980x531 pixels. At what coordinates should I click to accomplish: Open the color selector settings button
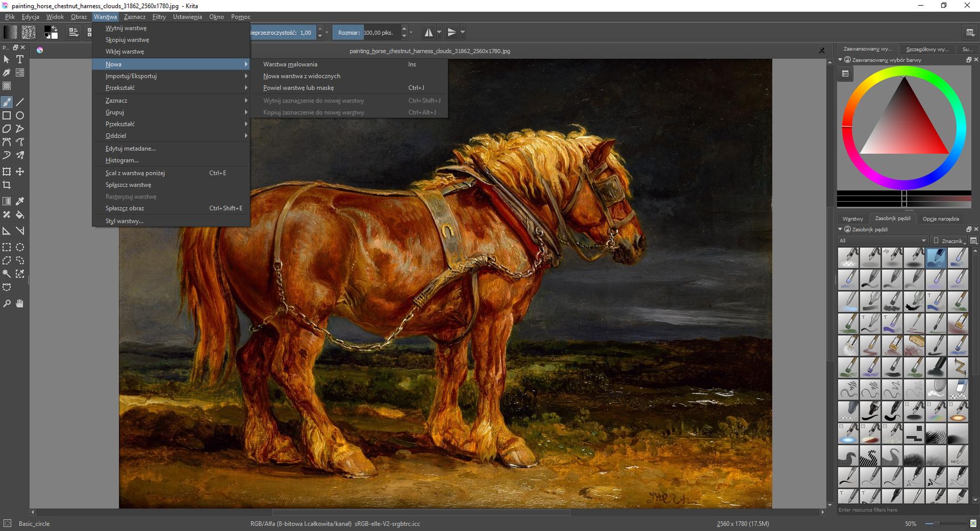[x=846, y=73]
